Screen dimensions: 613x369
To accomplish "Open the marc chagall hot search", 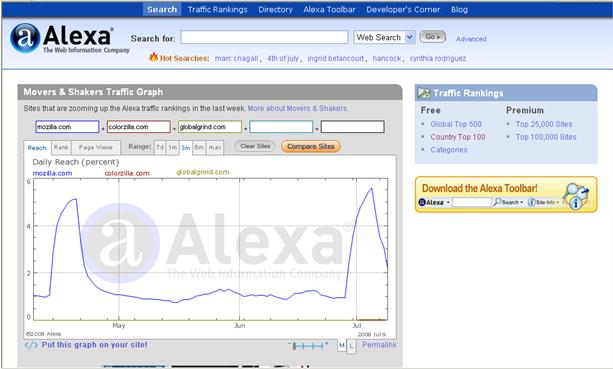I will pyautogui.click(x=236, y=59).
